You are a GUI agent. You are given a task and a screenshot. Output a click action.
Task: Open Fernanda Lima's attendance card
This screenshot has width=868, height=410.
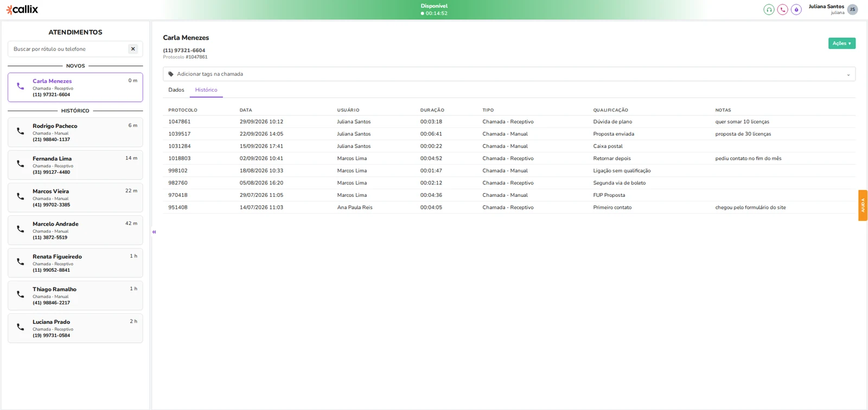[x=75, y=165]
